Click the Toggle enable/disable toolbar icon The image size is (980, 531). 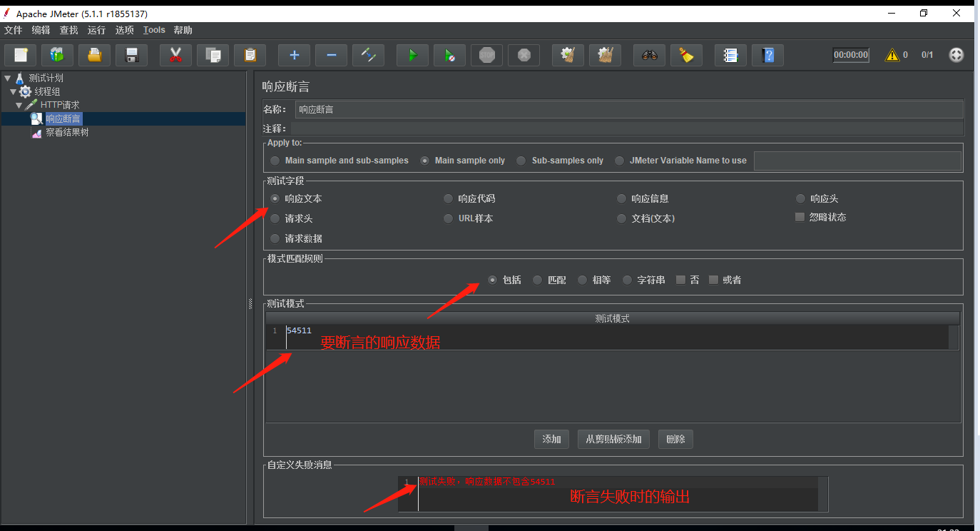click(368, 55)
